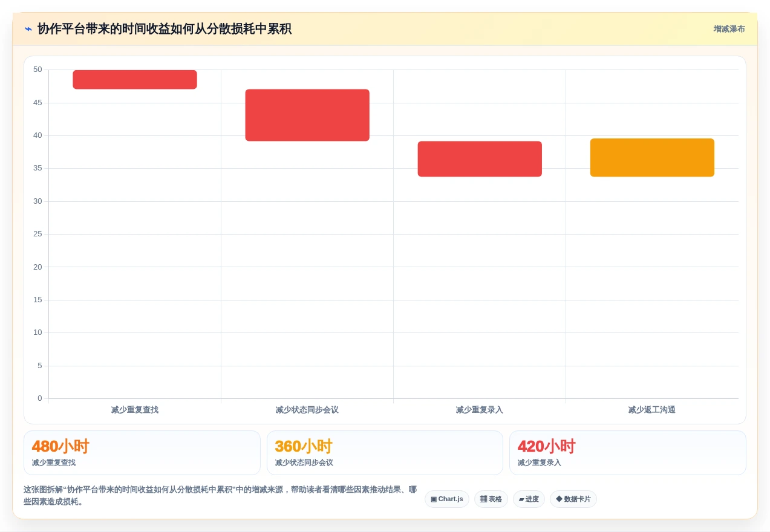Image resolution: width=770 pixels, height=532 pixels.
Task: Click the 进度 tag chip
Action: (x=529, y=499)
